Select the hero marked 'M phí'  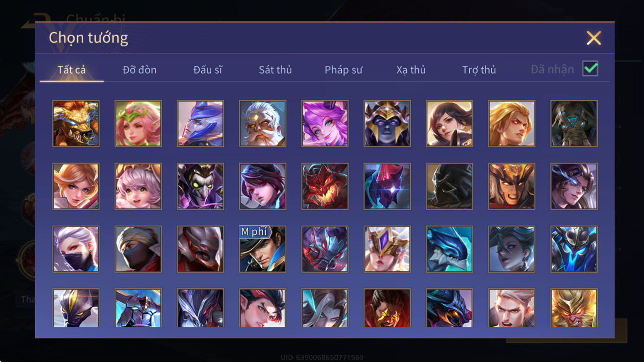pos(263,249)
